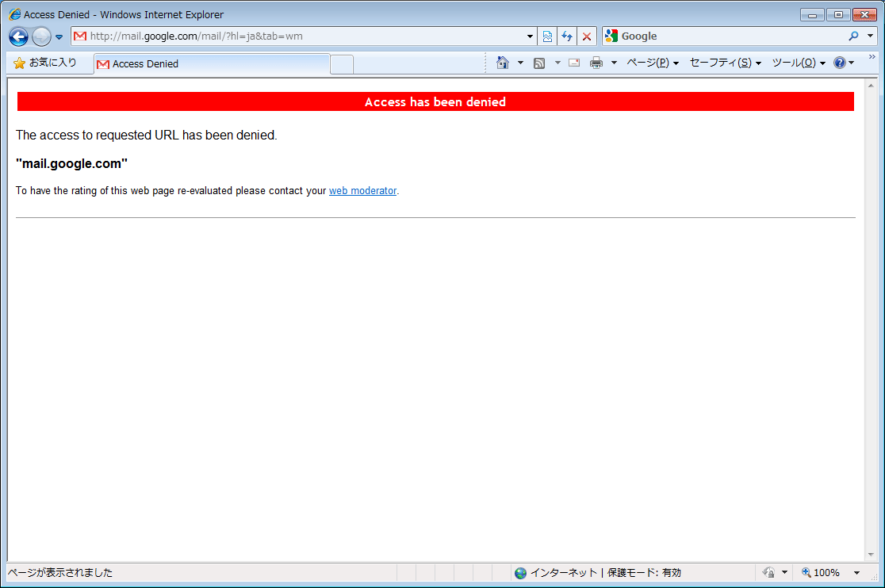The width and height of the screenshot is (885, 588).
Task: Open the ページ(P) menu
Action: tap(653, 63)
